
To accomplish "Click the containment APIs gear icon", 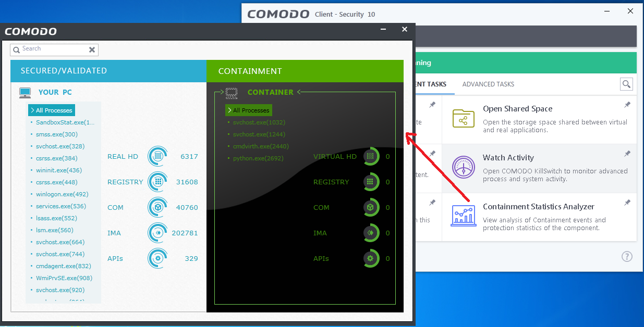I will pyautogui.click(x=371, y=258).
